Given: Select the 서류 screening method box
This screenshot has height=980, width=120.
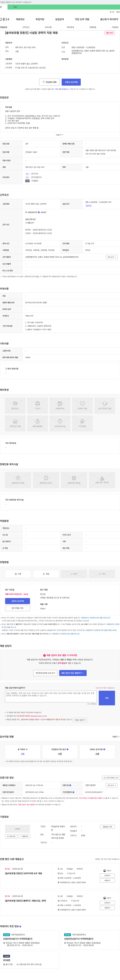Looking at the screenshot, I should tap(18, 574).
